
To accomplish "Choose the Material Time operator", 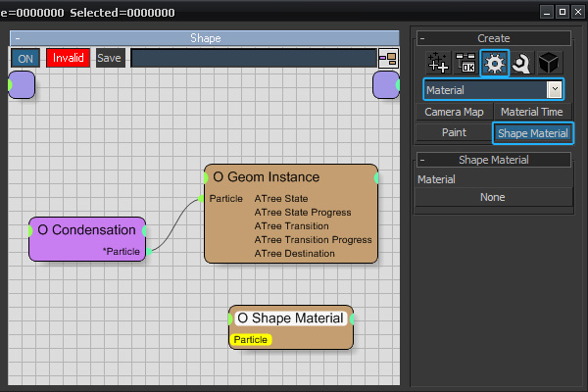I will (532, 112).
